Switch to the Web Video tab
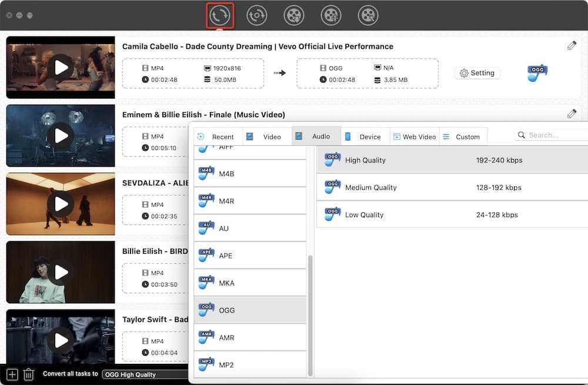The image size is (588, 385). (415, 137)
